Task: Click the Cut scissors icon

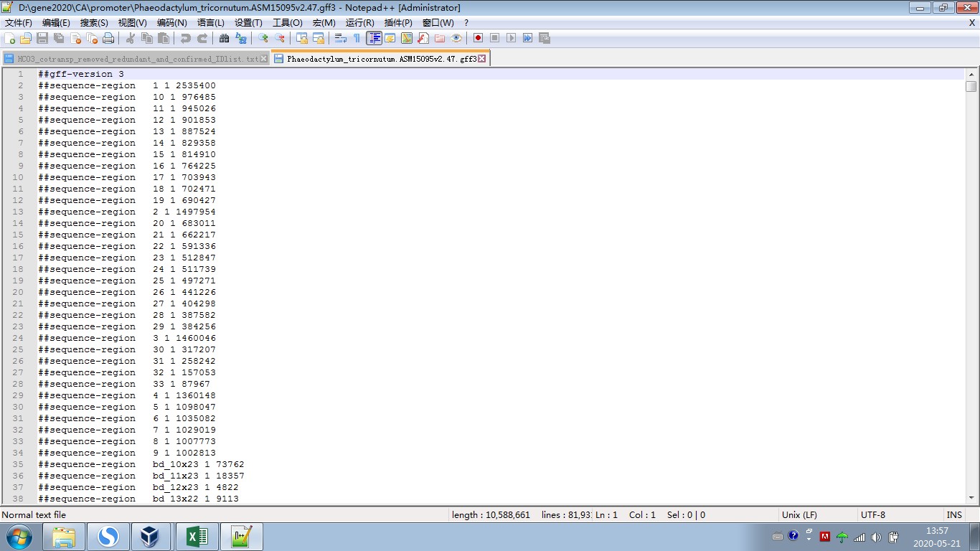Action: click(131, 38)
